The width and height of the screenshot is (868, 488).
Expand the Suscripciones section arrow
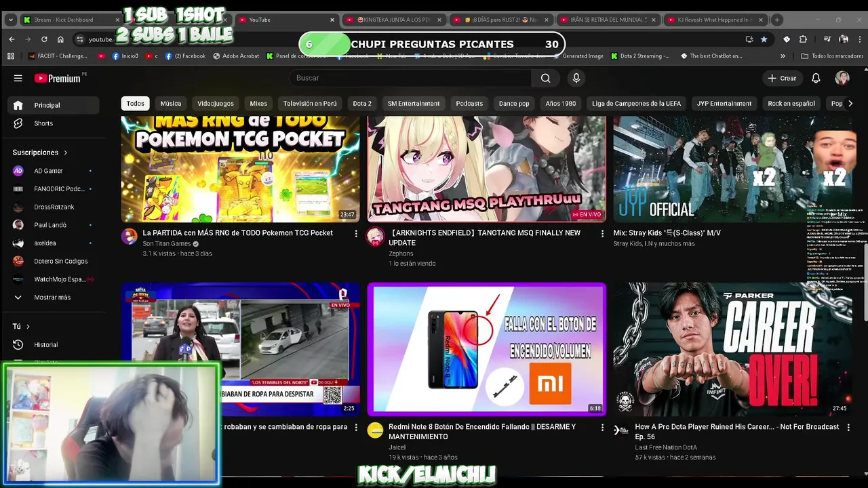pyautogui.click(x=65, y=152)
